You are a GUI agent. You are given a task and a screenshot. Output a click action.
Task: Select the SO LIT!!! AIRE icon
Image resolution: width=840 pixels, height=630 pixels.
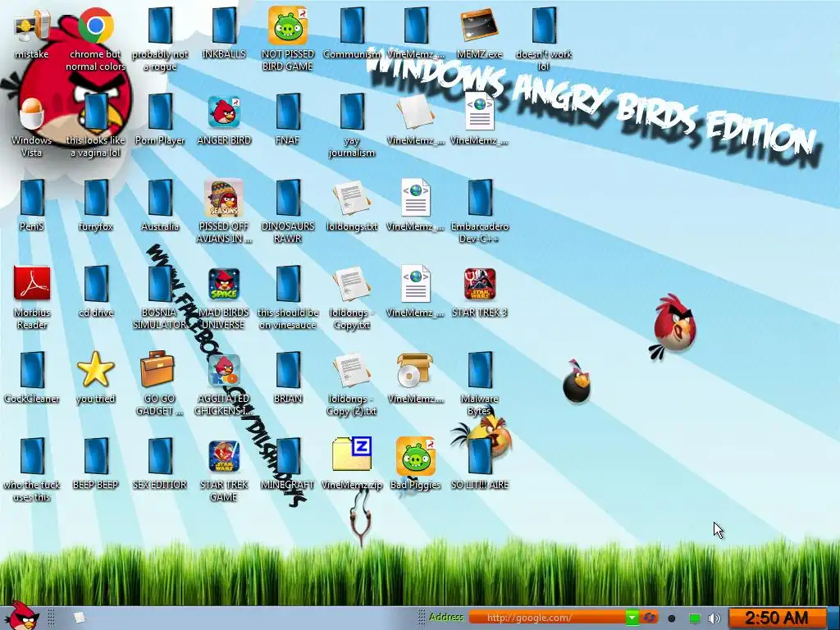point(479,456)
